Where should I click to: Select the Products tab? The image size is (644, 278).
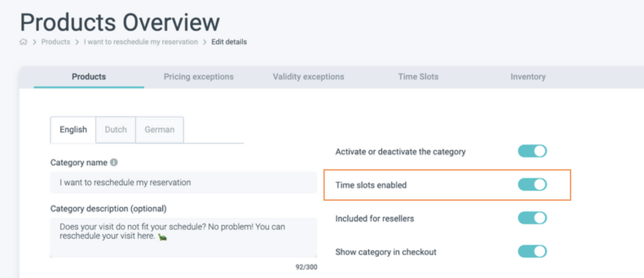coord(89,77)
